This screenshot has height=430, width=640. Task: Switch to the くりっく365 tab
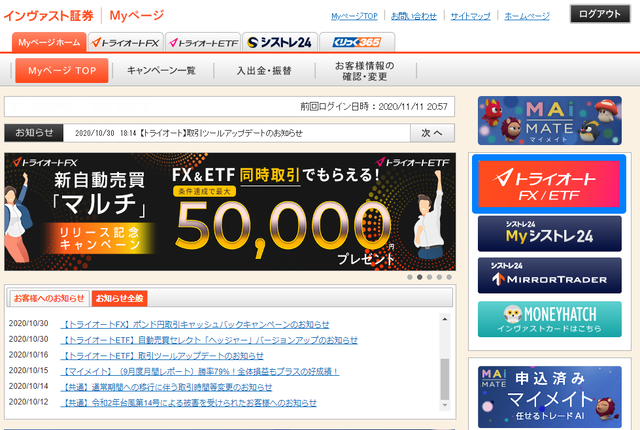[357, 42]
